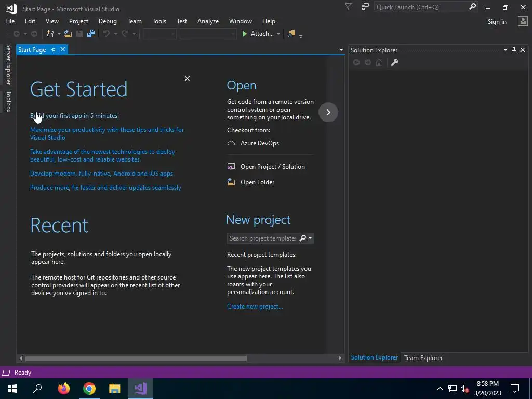Toggle auto-hide pin on Solution Explorer

[x=514, y=50]
